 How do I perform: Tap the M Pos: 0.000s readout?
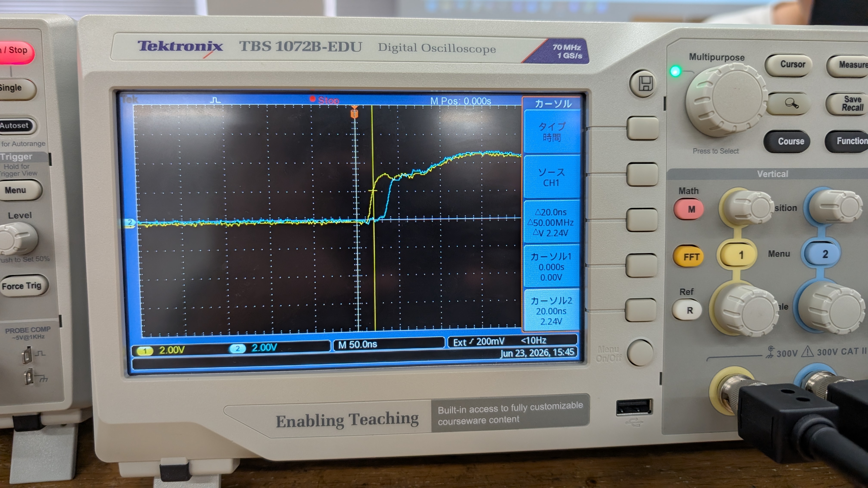[x=461, y=101]
